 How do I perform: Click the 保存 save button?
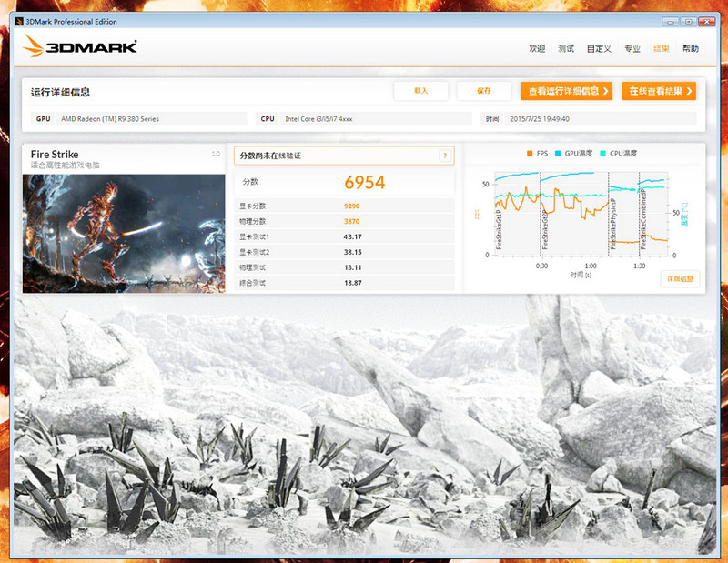pyautogui.click(x=484, y=91)
